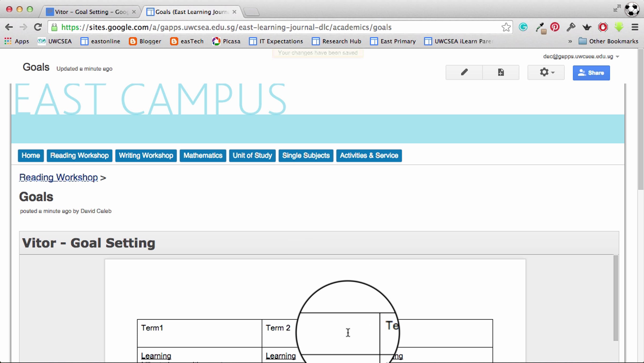Click the Grammarly extension icon

click(523, 27)
